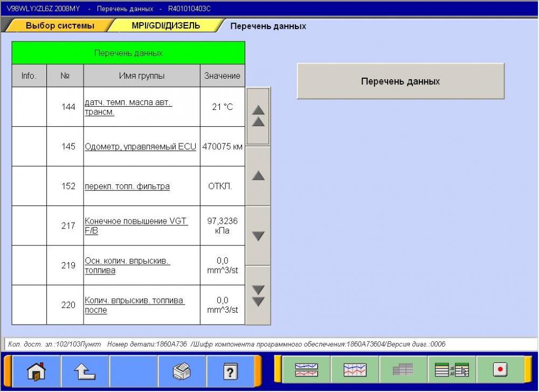Open перекл. топл. фильтра link

[127, 186]
